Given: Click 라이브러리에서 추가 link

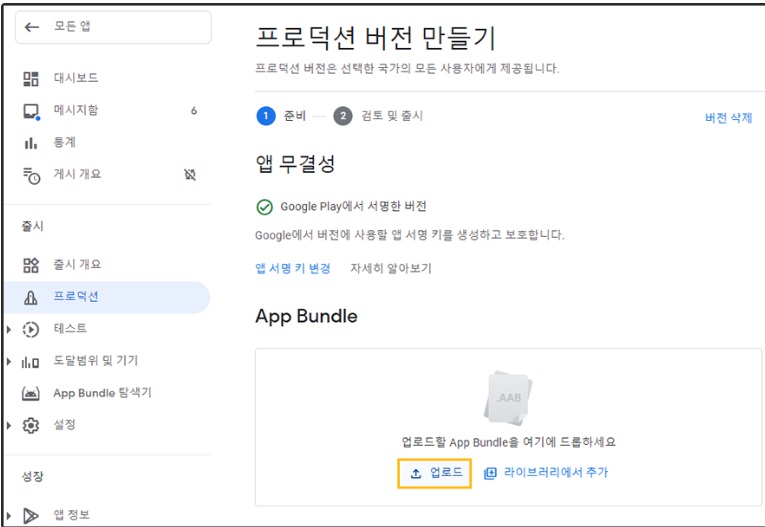Looking at the screenshot, I should point(556,473).
